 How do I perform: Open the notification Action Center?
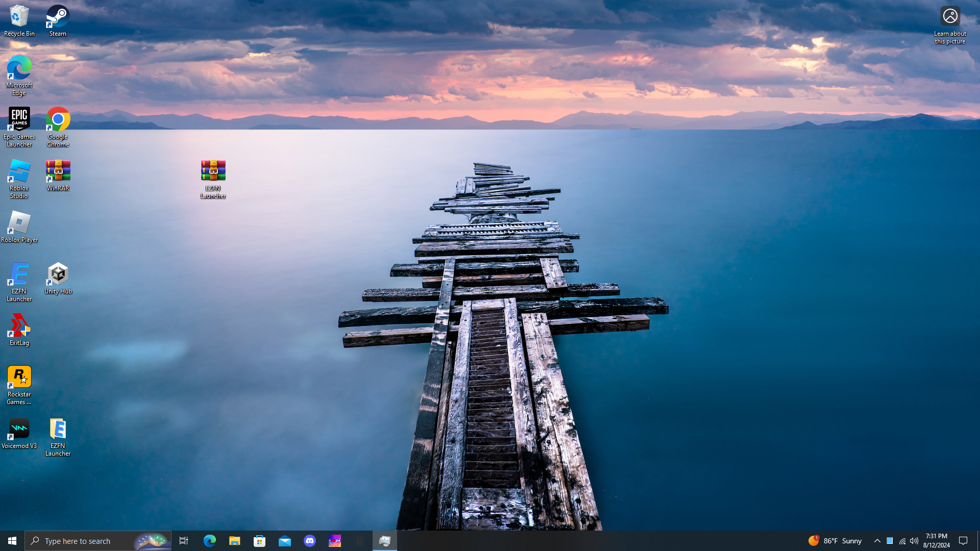coord(963,541)
